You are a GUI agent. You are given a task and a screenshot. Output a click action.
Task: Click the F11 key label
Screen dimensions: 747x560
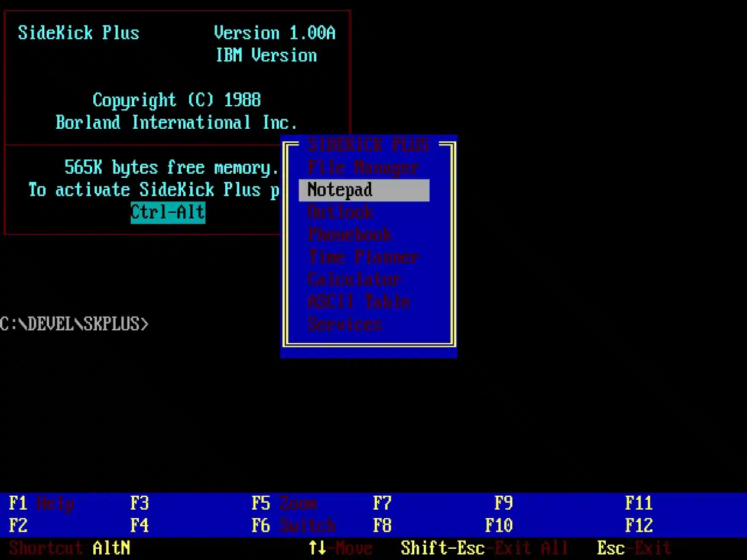[x=639, y=503]
